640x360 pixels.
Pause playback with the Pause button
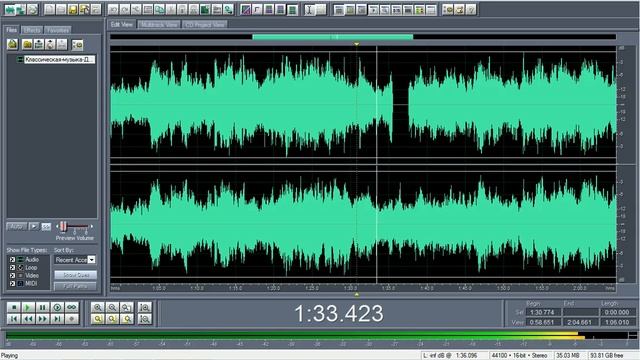click(x=42, y=307)
